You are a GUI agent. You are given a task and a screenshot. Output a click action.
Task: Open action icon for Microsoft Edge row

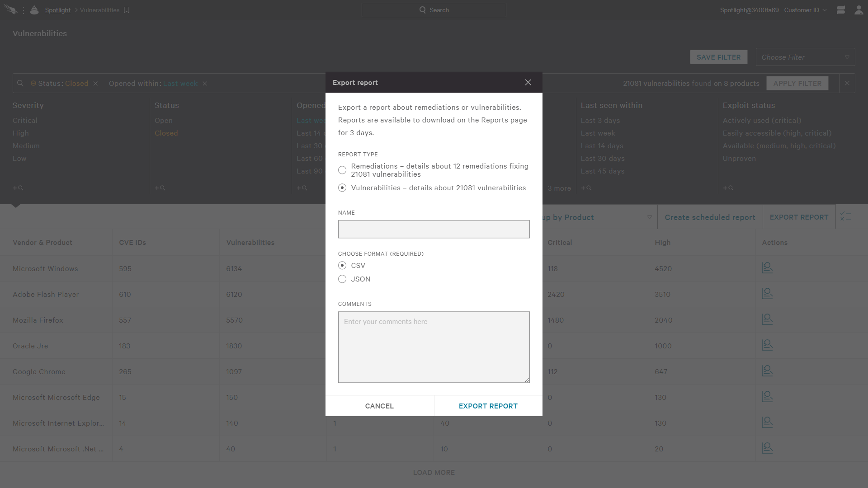[x=767, y=397]
